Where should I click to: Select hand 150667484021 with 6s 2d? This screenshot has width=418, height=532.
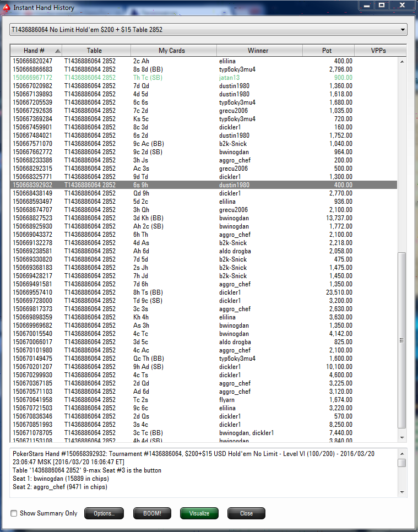204,135
